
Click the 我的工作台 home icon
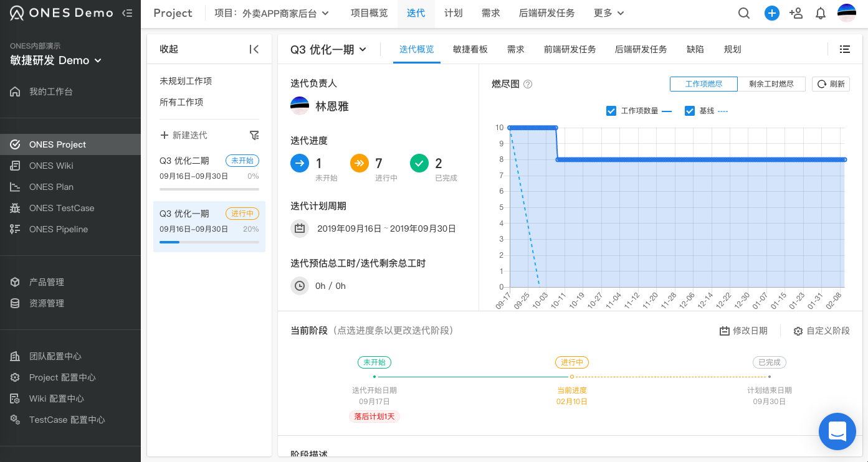pos(16,92)
